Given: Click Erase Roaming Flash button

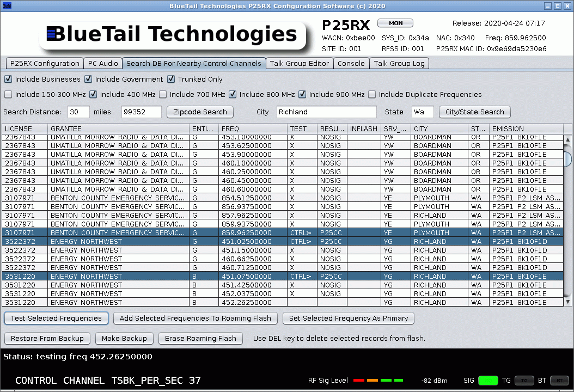Looking at the screenshot, I should (200, 339).
